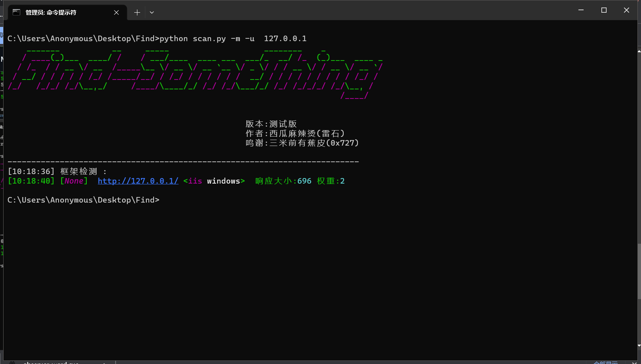
Task: Click the <iis windows> fingerprint text
Action: tap(214, 181)
